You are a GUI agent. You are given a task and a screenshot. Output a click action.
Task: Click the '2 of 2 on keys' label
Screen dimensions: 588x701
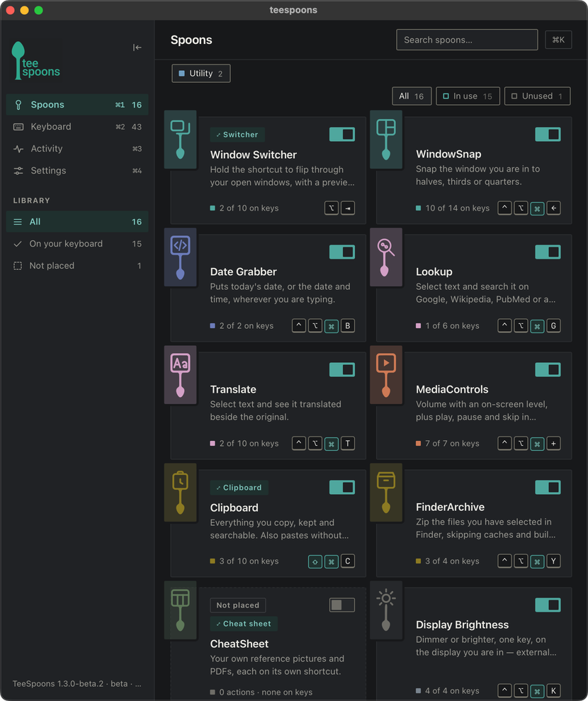pos(247,326)
